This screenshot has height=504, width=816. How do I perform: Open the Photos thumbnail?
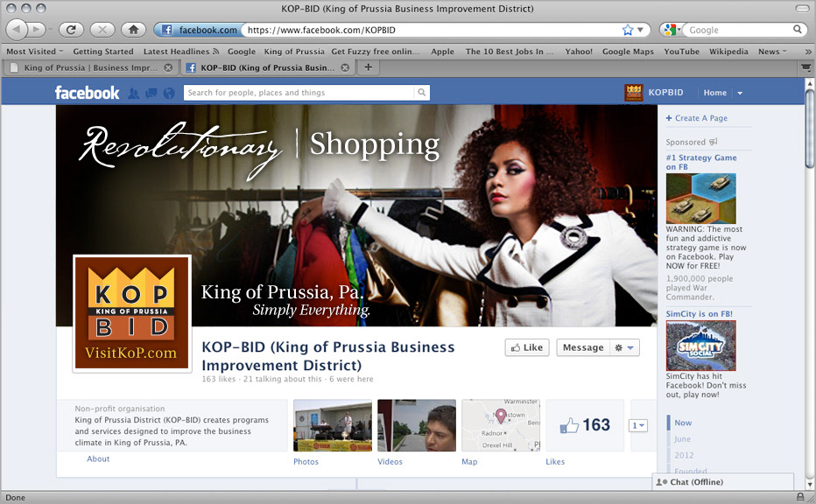(x=332, y=425)
